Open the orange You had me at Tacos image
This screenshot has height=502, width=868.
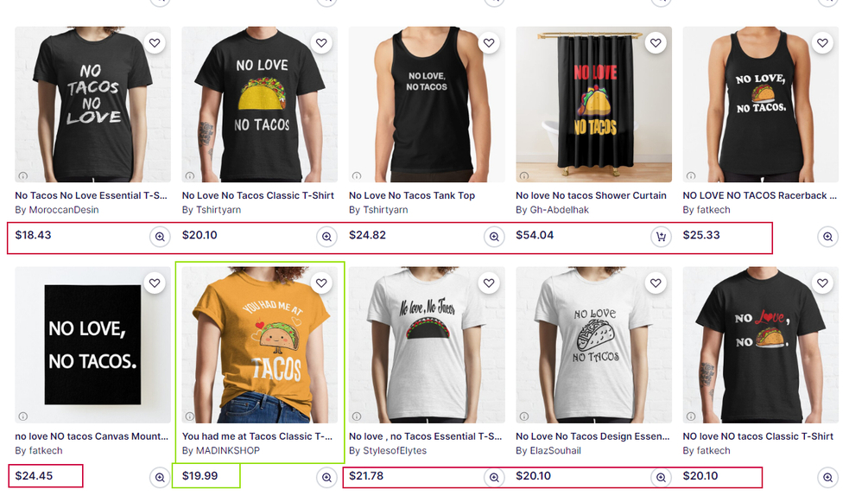[x=260, y=346]
